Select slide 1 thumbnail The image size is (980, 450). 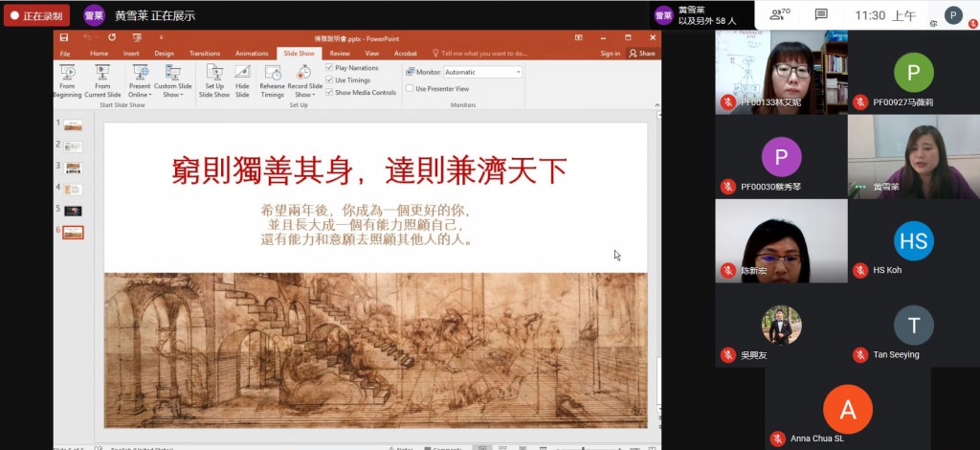coord(73,125)
